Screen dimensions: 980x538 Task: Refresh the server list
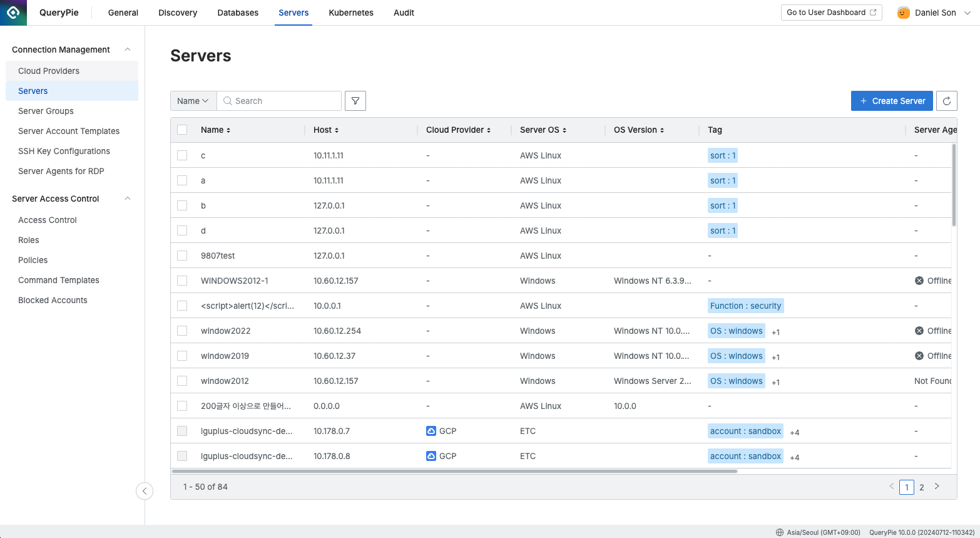[947, 101]
